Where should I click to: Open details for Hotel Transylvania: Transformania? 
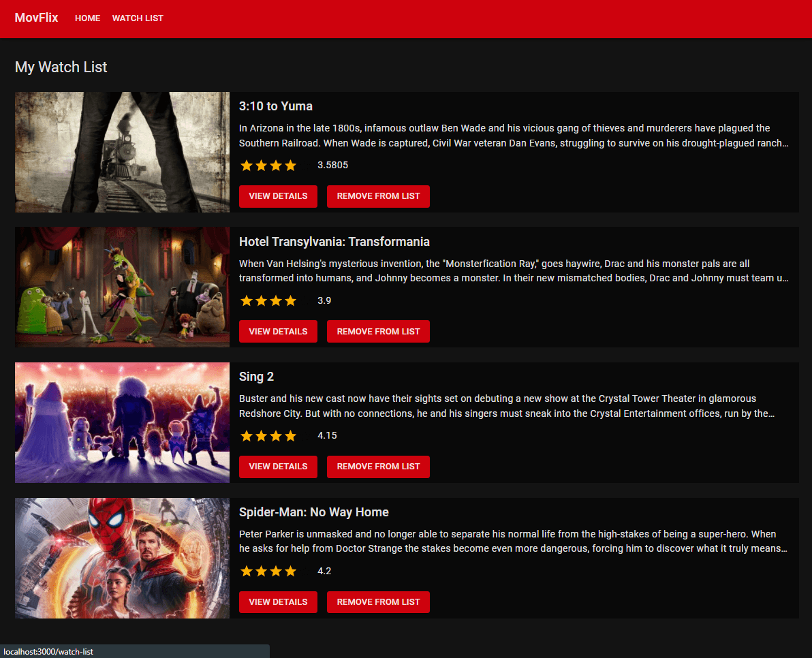coord(278,331)
